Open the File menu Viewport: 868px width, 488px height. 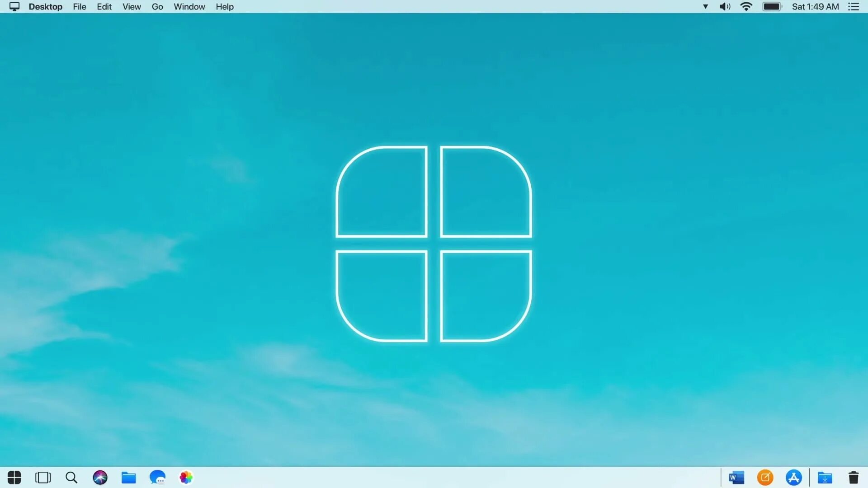pos(80,7)
